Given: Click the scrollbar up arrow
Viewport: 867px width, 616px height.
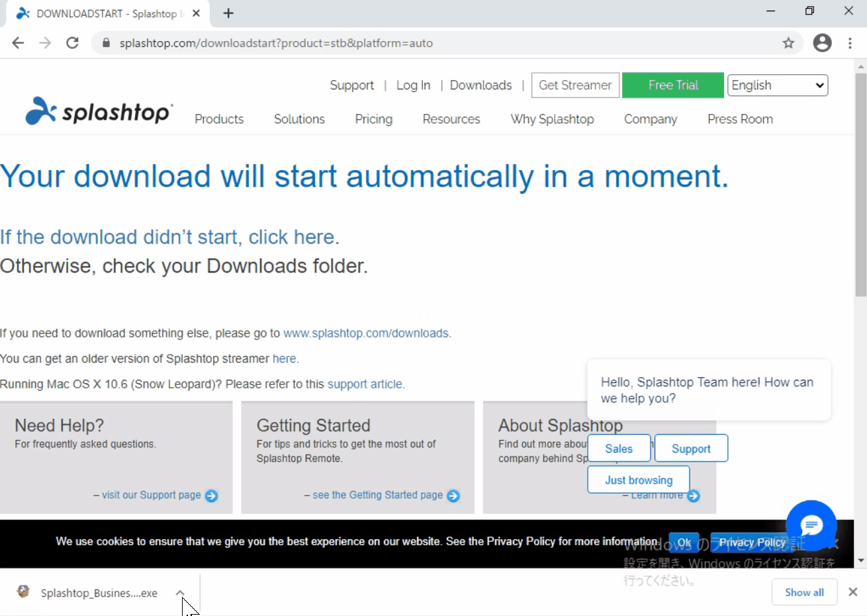Looking at the screenshot, I should pos(860,66).
